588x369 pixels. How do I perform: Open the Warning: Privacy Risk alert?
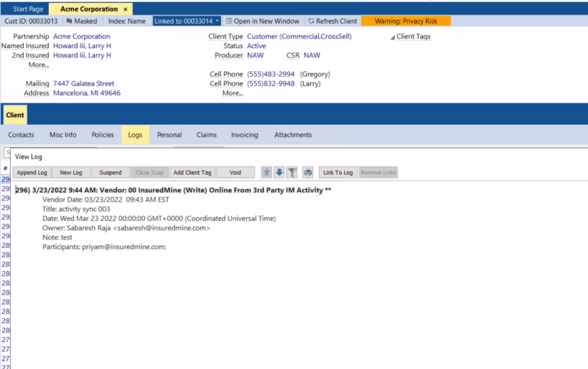tap(405, 21)
